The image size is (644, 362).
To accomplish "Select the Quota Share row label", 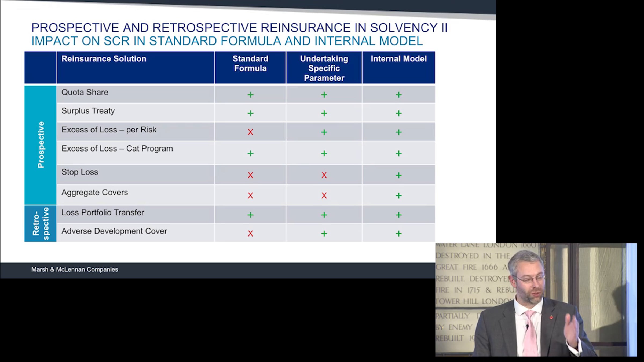I will [x=85, y=92].
